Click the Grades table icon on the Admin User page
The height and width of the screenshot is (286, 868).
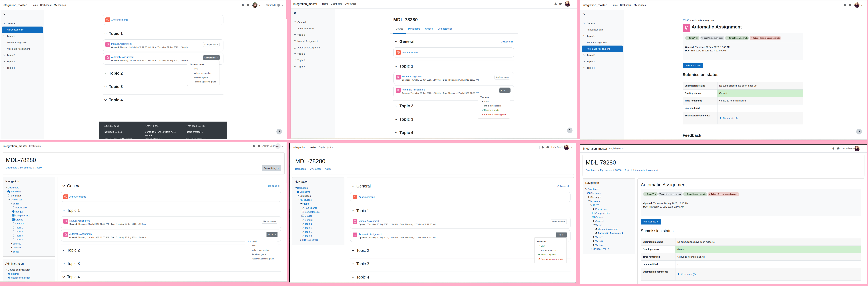pos(14,220)
